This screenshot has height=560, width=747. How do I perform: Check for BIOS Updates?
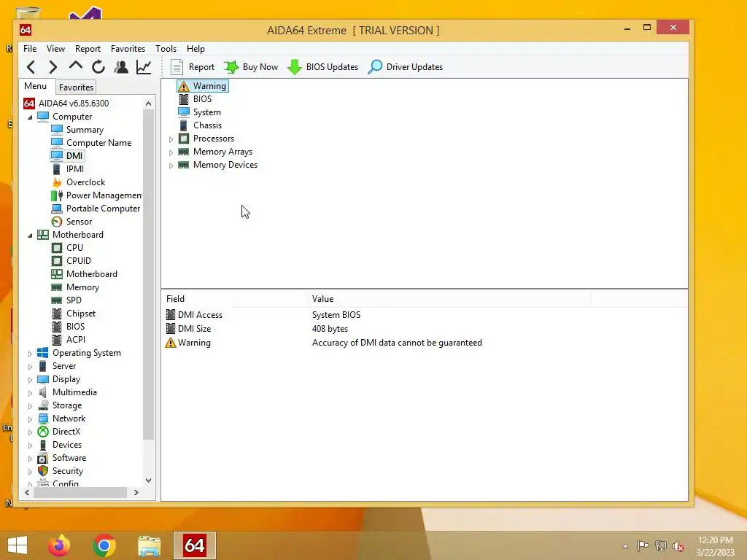(323, 67)
